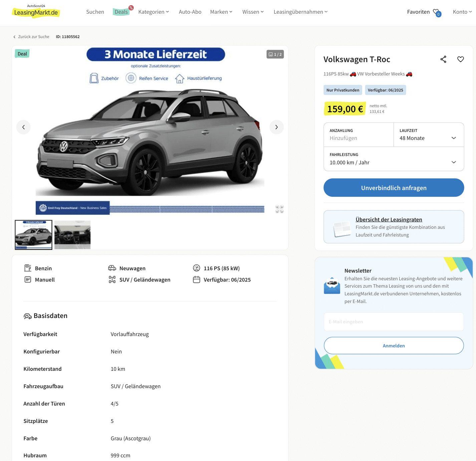Viewport: 476px width, 461px height.
Task: Click the Anmelden newsletter button
Action: pos(394,346)
